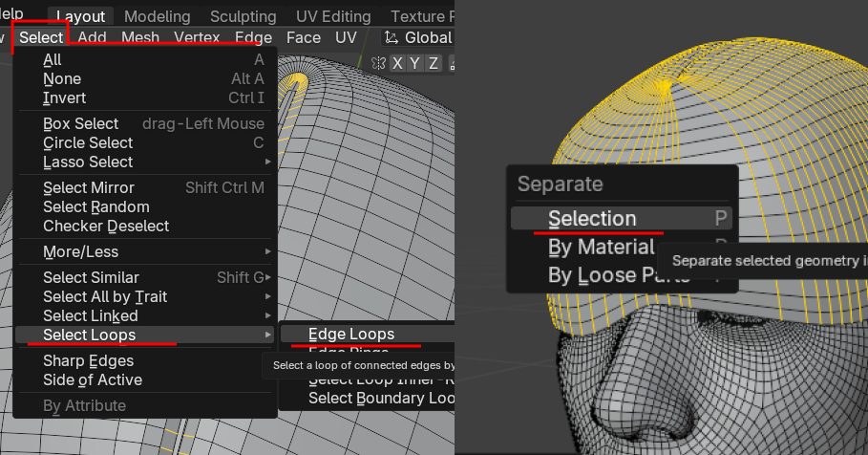Open the Mesh menu
The width and height of the screenshot is (868, 455).
click(140, 38)
